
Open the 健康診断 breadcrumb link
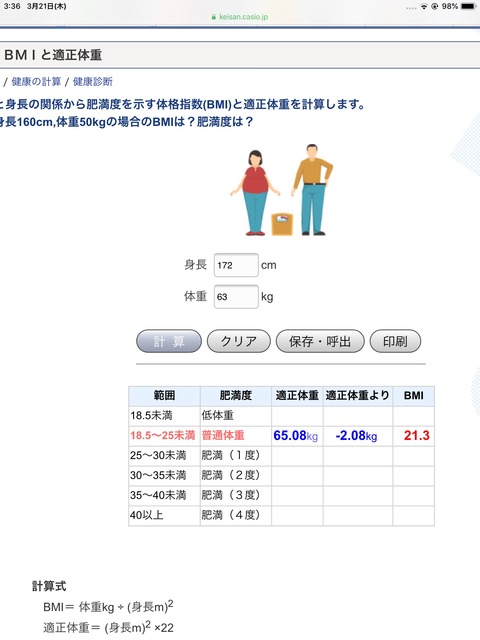pyautogui.click(x=93, y=82)
